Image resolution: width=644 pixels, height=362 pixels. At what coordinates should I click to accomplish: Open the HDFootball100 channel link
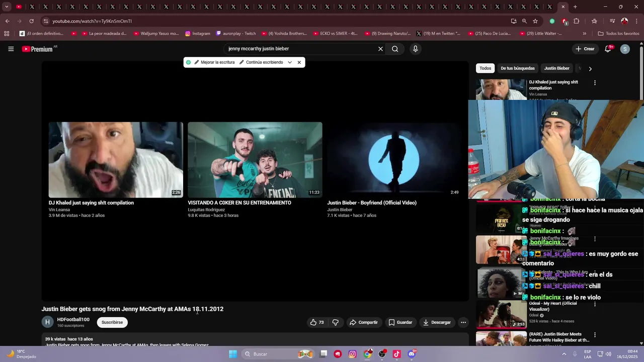click(x=73, y=319)
